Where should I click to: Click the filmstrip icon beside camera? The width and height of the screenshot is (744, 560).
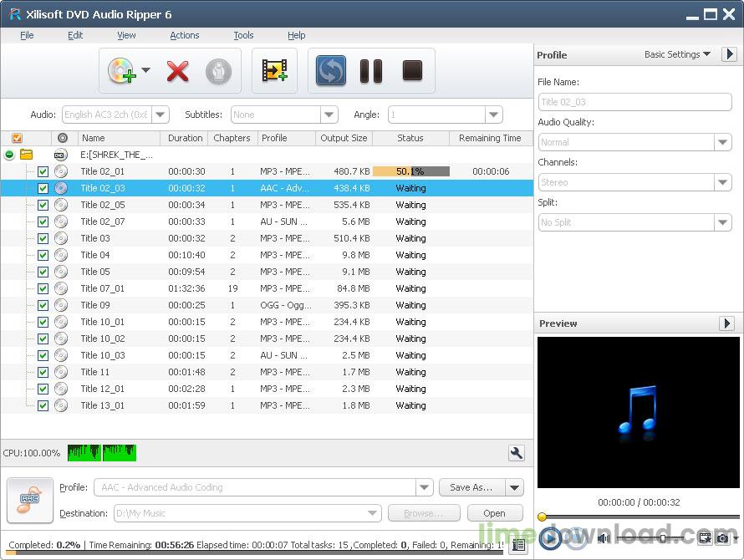pyautogui.click(x=705, y=538)
